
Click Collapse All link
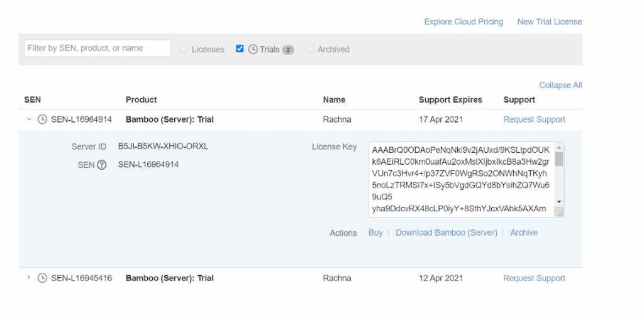(x=560, y=85)
